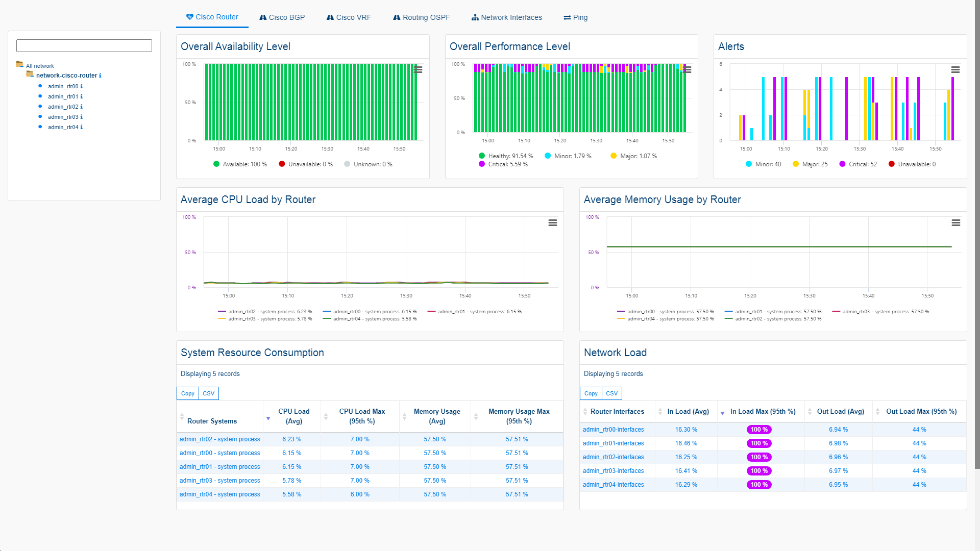Click the info icon beside network-cisco-router

tap(100, 76)
